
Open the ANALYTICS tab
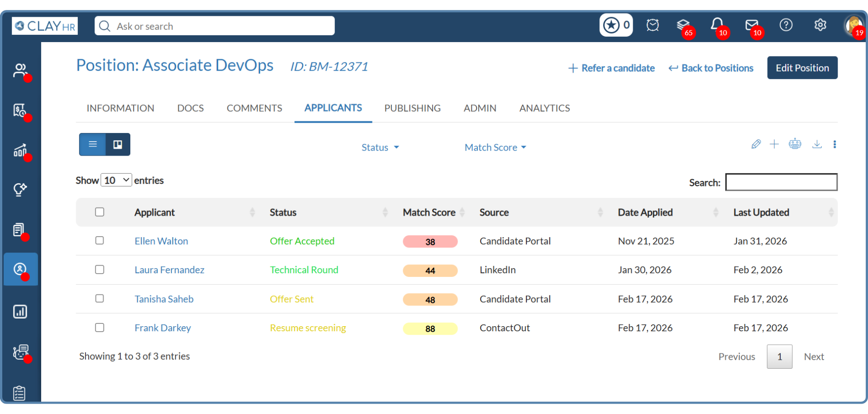[544, 108]
